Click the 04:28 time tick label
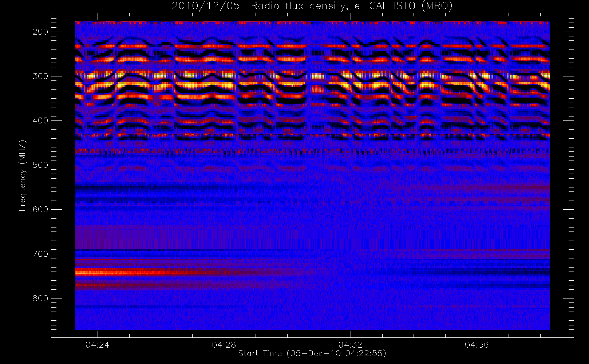Screen dimensions: 589x364 224,345
